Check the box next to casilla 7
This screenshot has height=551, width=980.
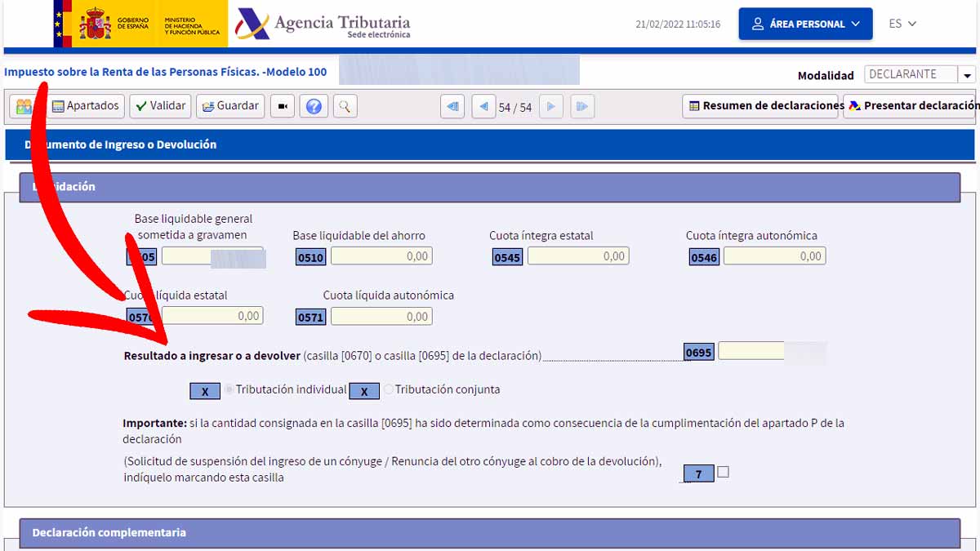tap(723, 472)
